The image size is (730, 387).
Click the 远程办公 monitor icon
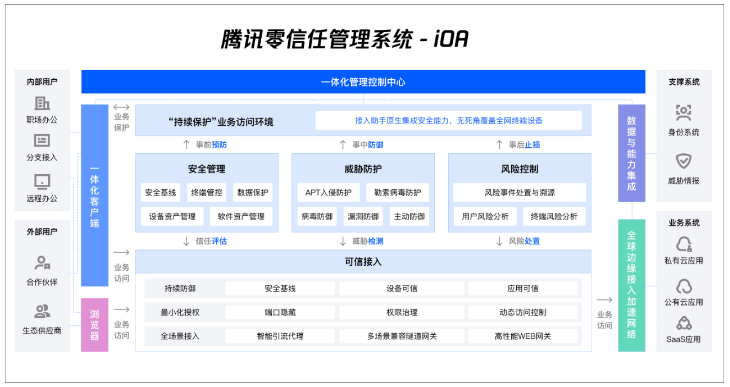point(42,182)
